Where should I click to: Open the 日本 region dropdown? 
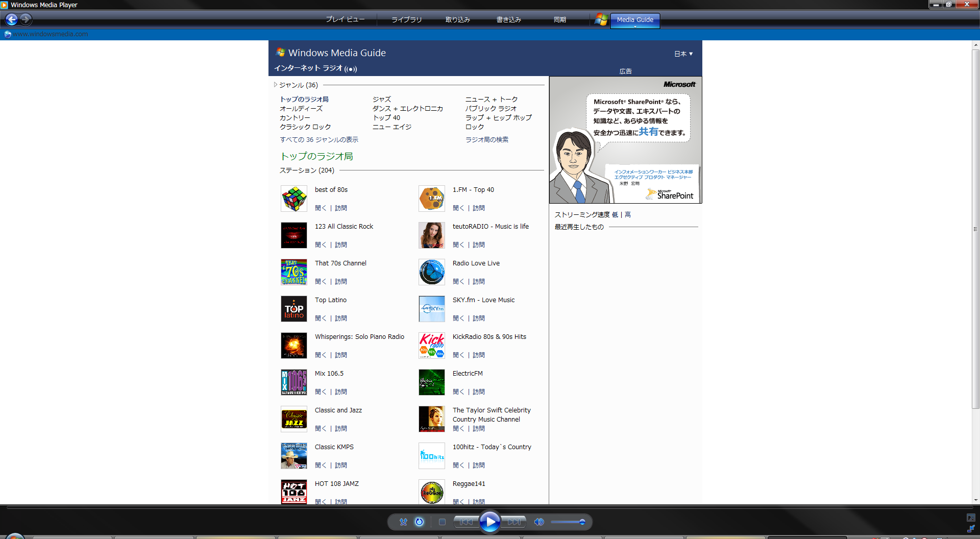point(683,54)
